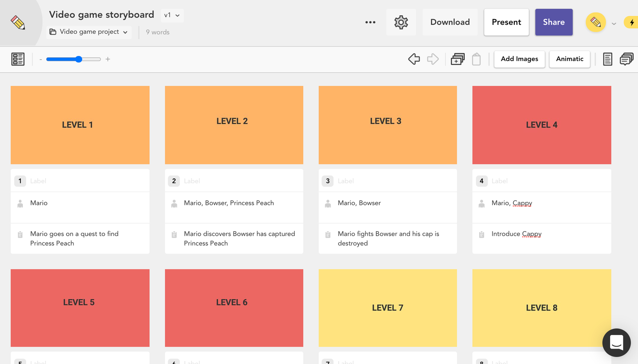Click the Label field of frame 1
Screen dimensions: 638x364
83,181
